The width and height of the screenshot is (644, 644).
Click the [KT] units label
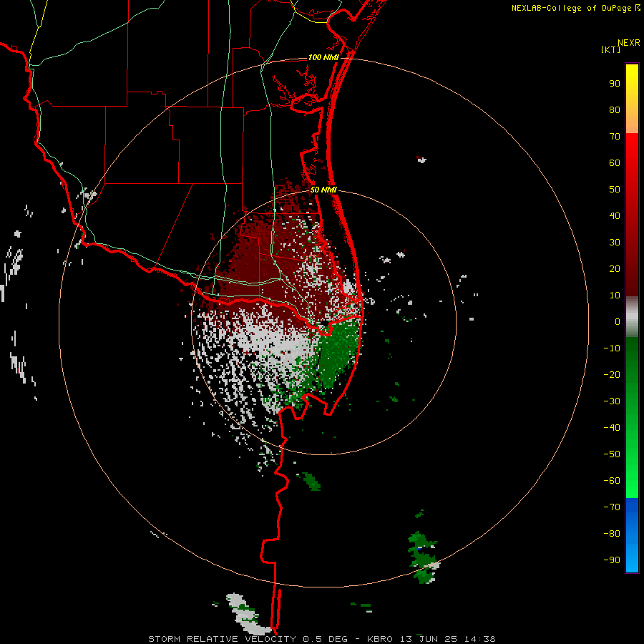(610, 49)
